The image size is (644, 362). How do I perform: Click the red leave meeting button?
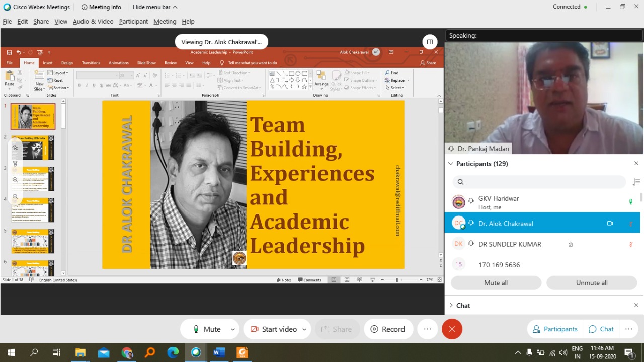click(x=452, y=329)
